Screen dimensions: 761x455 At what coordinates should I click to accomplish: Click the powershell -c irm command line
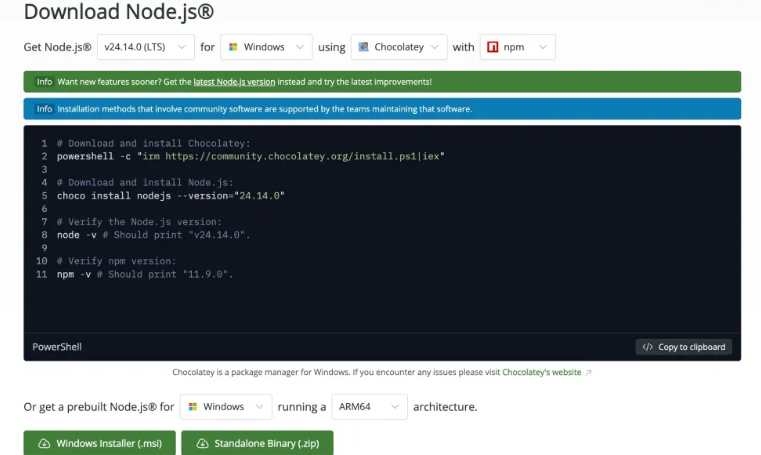[x=250, y=156]
